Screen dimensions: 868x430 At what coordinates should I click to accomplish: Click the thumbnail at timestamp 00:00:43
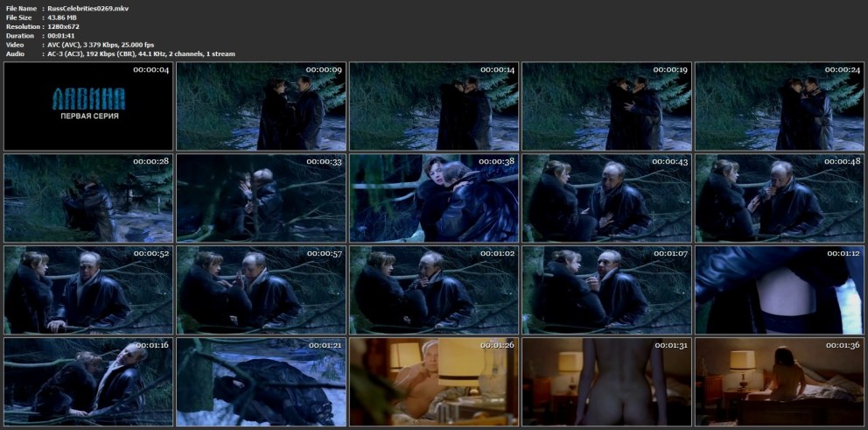606,199
